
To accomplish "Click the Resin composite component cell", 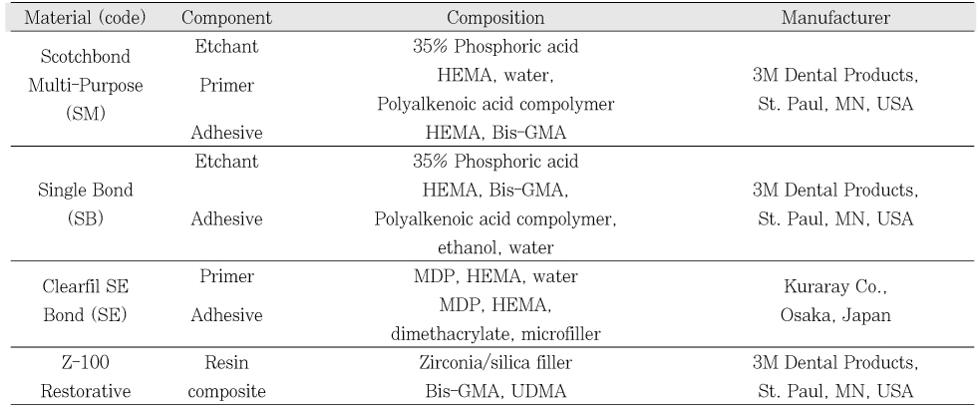I will tap(227, 377).
